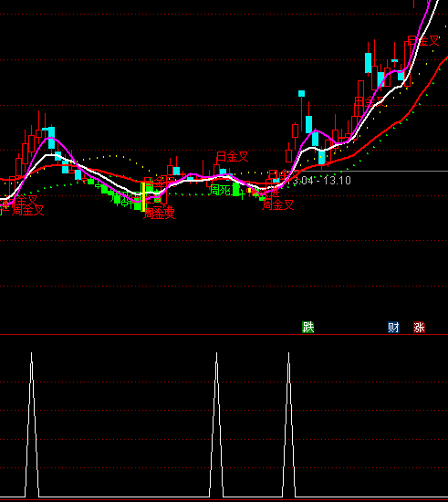Select the small cyan square above the breakout candle

pos(301,93)
